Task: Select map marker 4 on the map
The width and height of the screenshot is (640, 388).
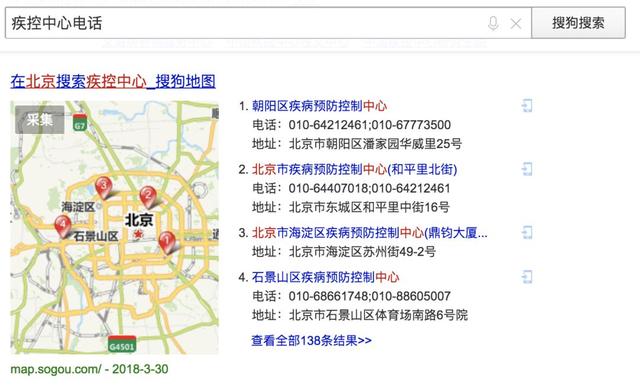Action: click(63, 226)
